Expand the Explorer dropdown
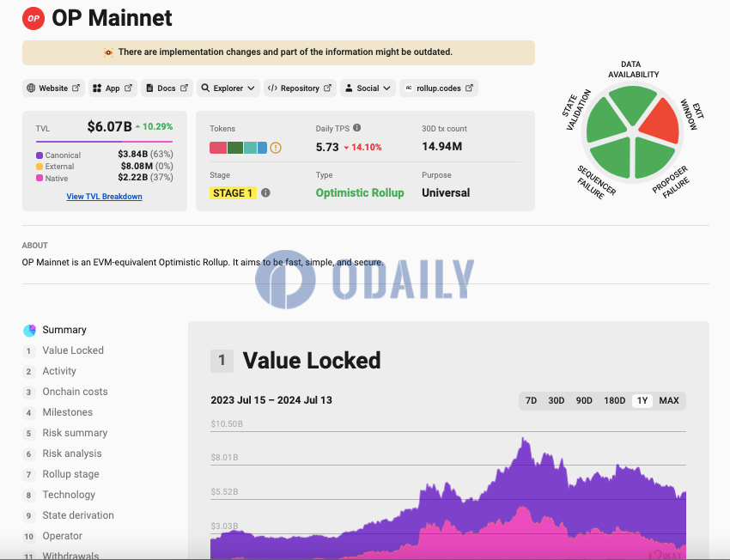Screen dimensions: 730x560 click(x=228, y=88)
